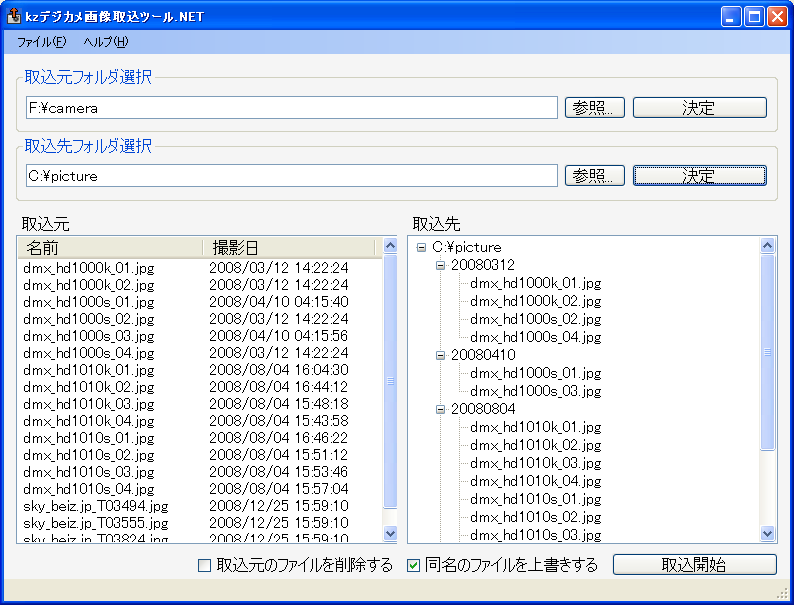Select dmx_hd1010k_01.jpg in source list
Screen dimensions: 794x605
pos(89,370)
